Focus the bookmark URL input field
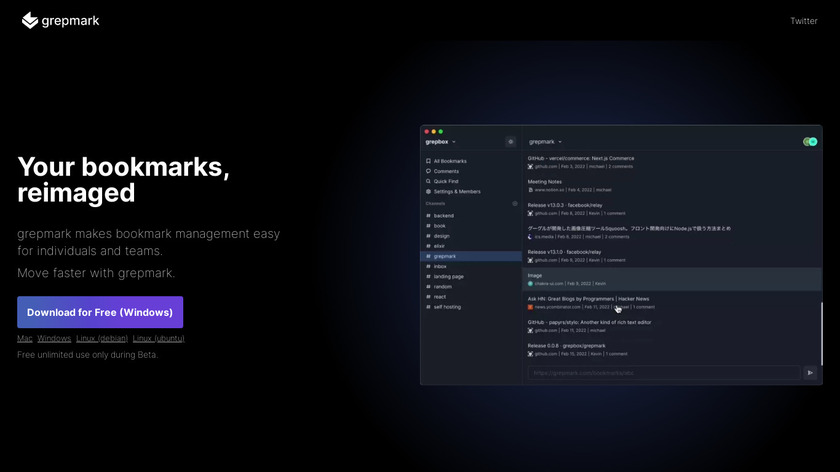The image size is (840, 472). tap(664, 373)
